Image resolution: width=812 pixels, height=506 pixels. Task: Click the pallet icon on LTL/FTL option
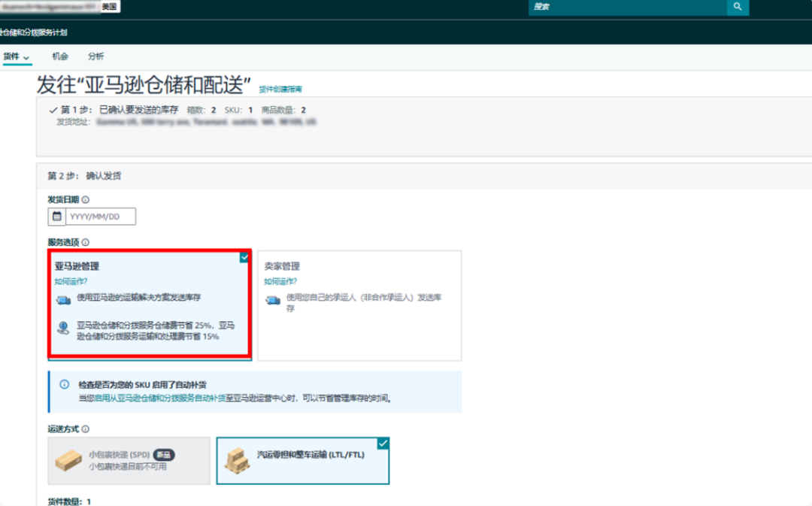coord(238,460)
